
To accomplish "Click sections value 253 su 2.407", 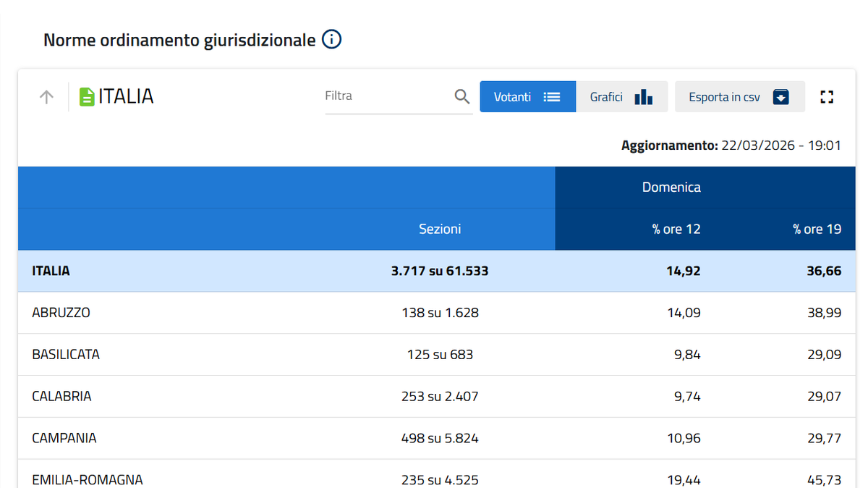I will coord(440,397).
